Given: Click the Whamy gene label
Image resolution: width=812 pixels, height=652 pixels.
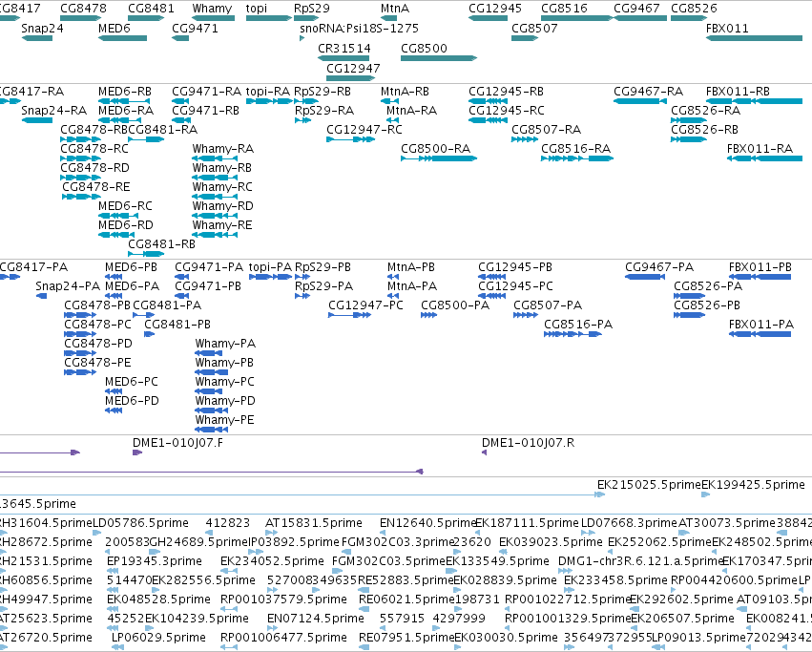Looking at the screenshot, I should tap(212, 9).
